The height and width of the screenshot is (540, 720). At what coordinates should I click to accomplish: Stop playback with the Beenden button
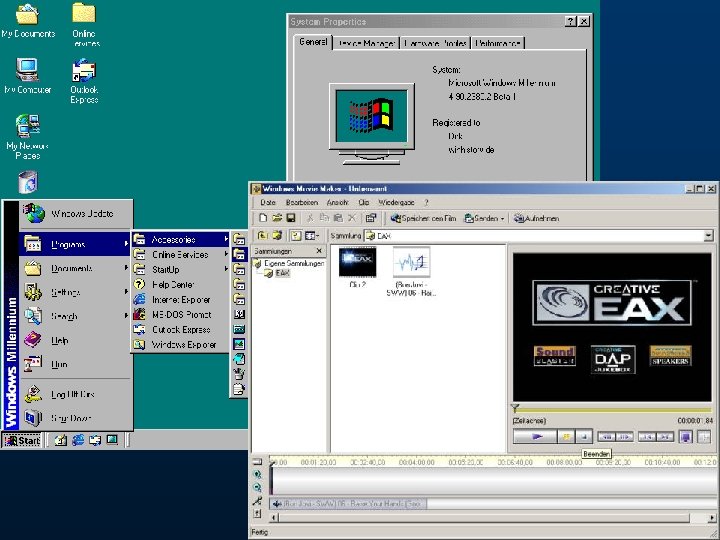[584, 437]
